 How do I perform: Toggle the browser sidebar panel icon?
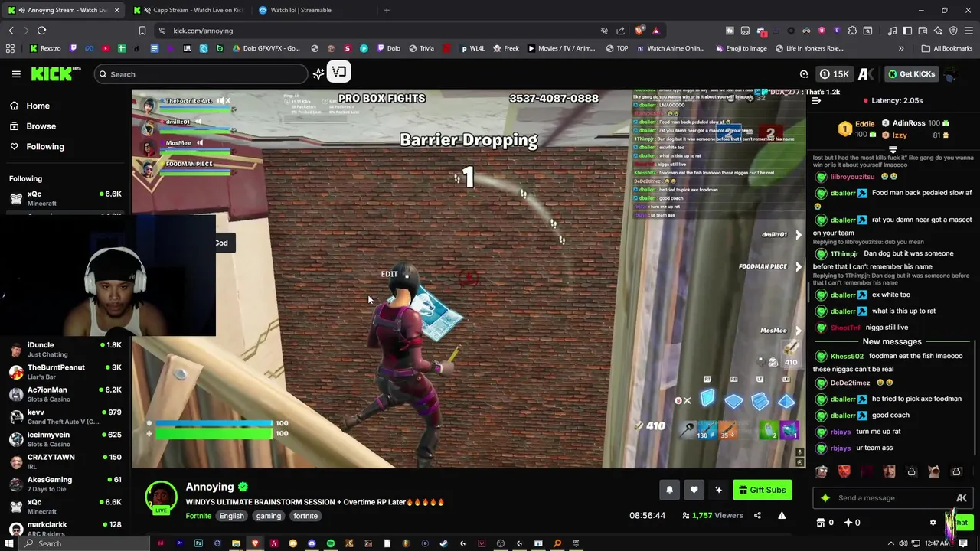click(x=907, y=31)
